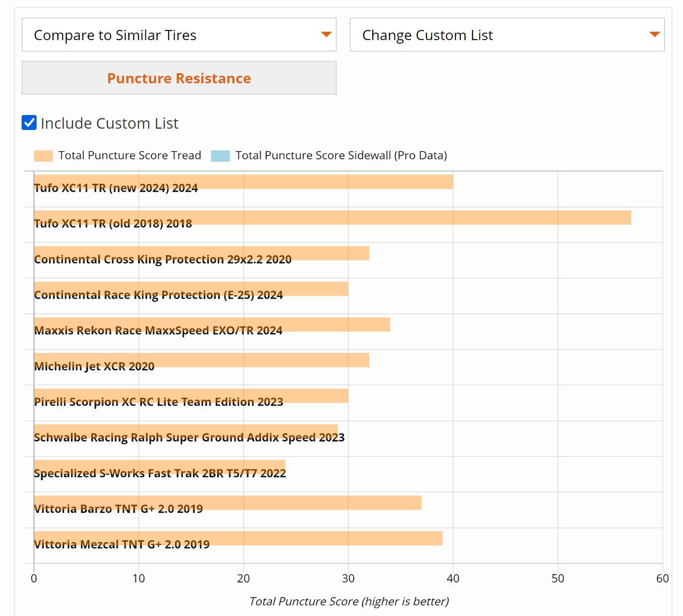Toggle Total Puncture Score Sidewall legend label
The image size is (683, 616).
coord(341,156)
